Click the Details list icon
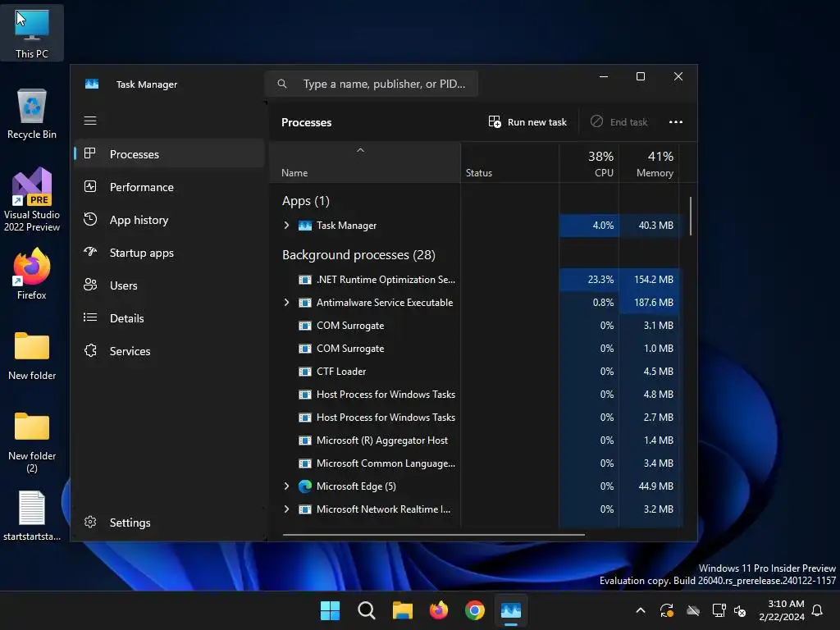Image resolution: width=840 pixels, height=630 pixels. tap(90, 317)
